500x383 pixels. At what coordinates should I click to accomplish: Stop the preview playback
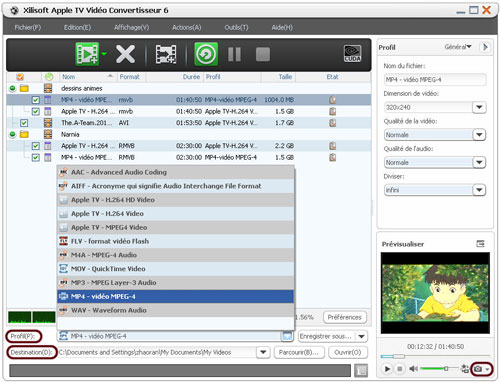(x=399, y=369)
